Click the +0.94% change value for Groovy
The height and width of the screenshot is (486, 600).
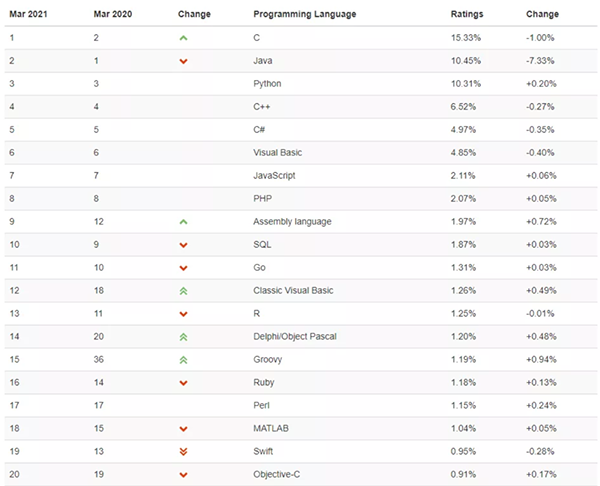point(541,359)
